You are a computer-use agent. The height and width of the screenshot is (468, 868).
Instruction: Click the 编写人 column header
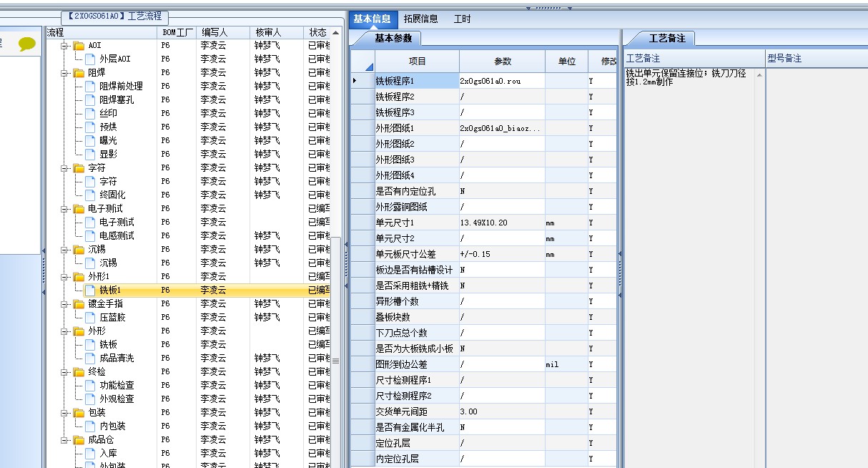222,32
